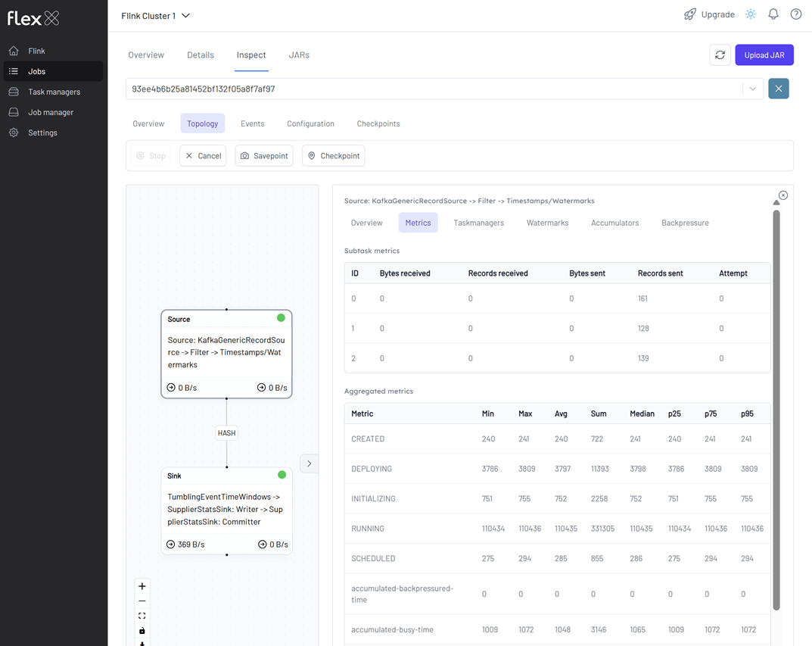
Task: Click the Sink node 369 B/s rate
Action: [x=185, y=545]
